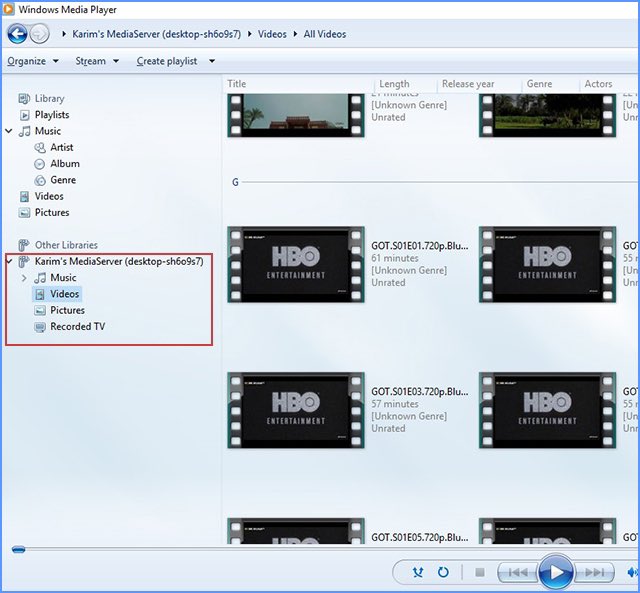The image size is (640, 593).
Task: Select the palm tree building video thumbnail
Action: (296, 115)
